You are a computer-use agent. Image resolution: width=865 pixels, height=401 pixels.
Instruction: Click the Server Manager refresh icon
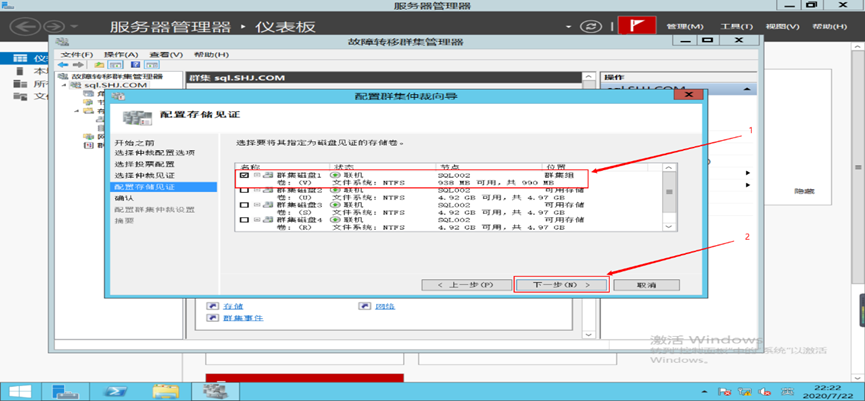coord(590,26)
